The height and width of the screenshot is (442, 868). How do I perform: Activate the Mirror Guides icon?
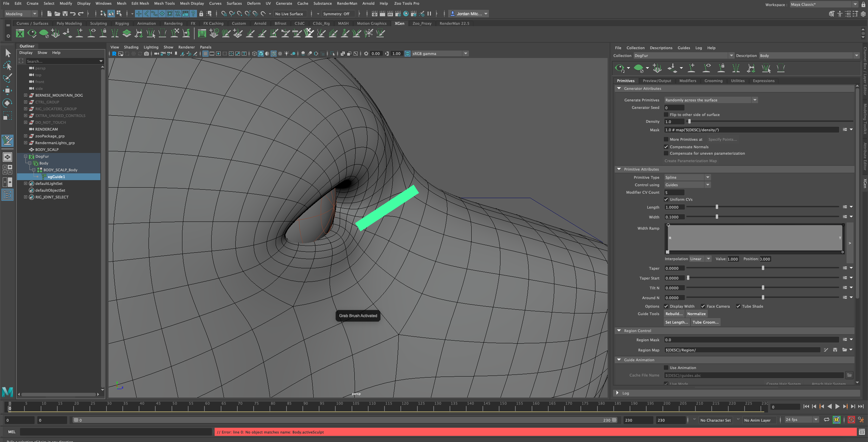pos(736,68)
